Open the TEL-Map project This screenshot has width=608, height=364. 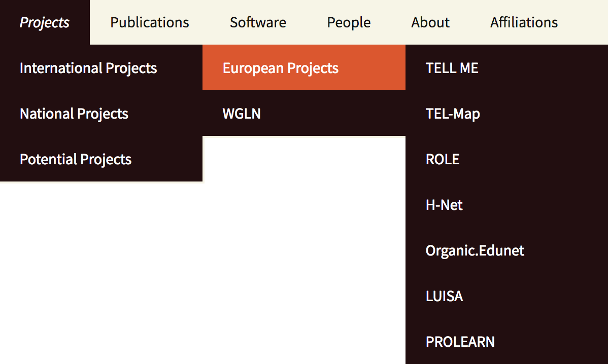[453, 114]
